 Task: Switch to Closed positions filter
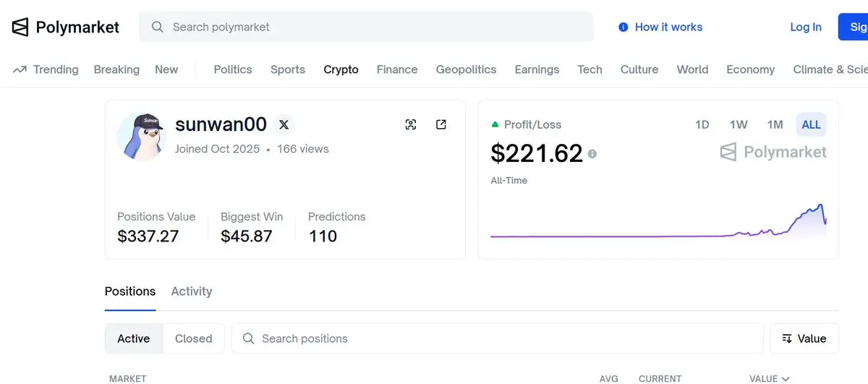193,338
